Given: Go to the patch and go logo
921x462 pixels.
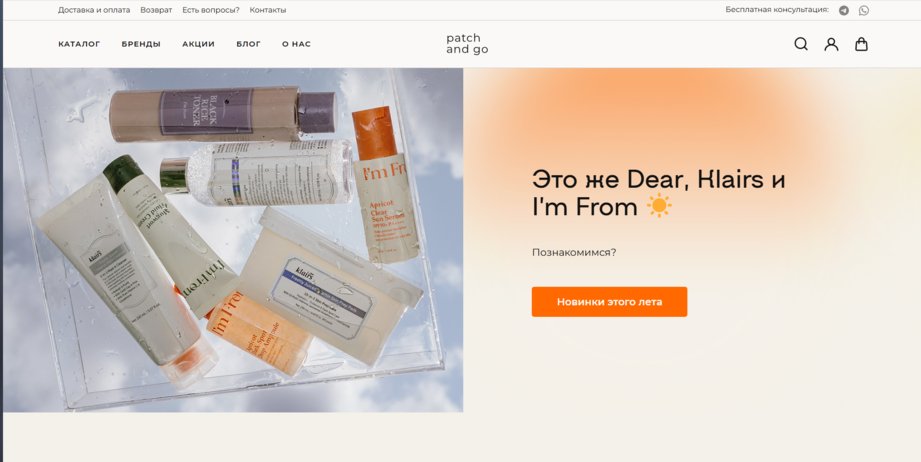Looking at the screenshot, I should (x=467, y=44).
